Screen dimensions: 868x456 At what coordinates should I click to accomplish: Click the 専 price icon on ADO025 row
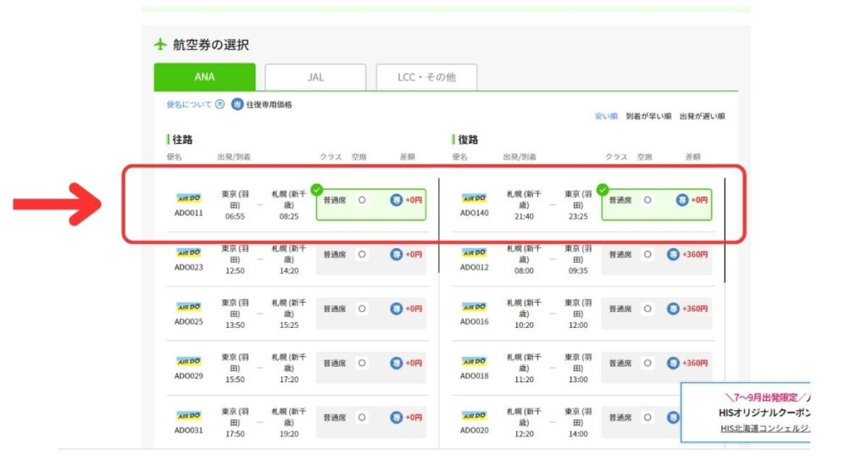coord(396,309)
